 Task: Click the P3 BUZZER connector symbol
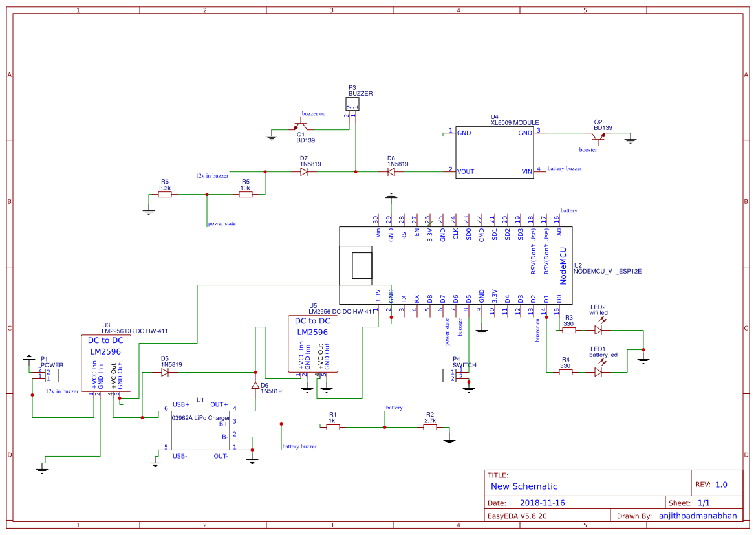point(352,104)
